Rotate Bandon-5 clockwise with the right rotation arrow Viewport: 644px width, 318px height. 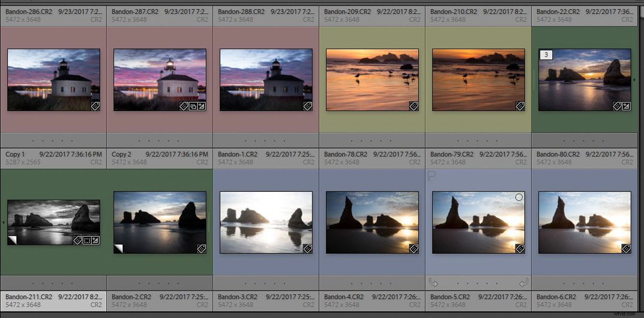[x=523, y=283]
